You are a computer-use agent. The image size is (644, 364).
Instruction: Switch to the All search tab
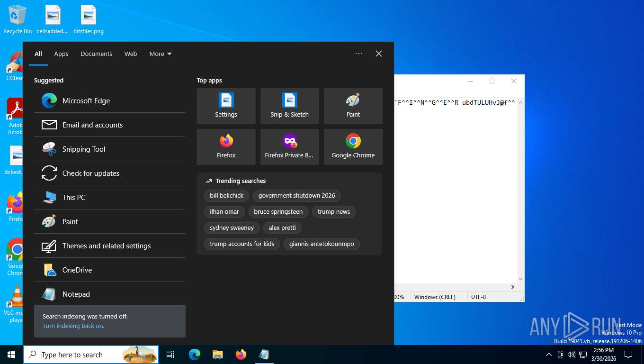click(x=38, y=54)
